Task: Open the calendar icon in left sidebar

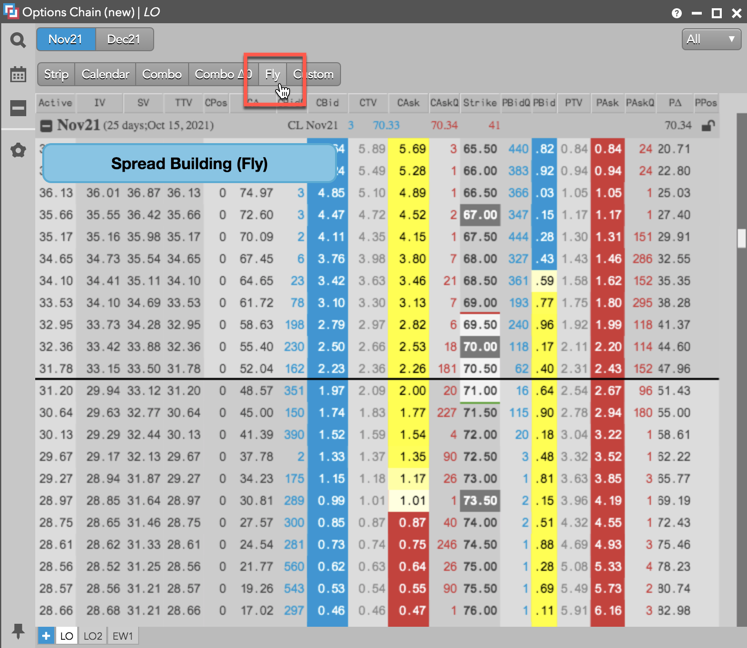Action: (x=18, y=75)
